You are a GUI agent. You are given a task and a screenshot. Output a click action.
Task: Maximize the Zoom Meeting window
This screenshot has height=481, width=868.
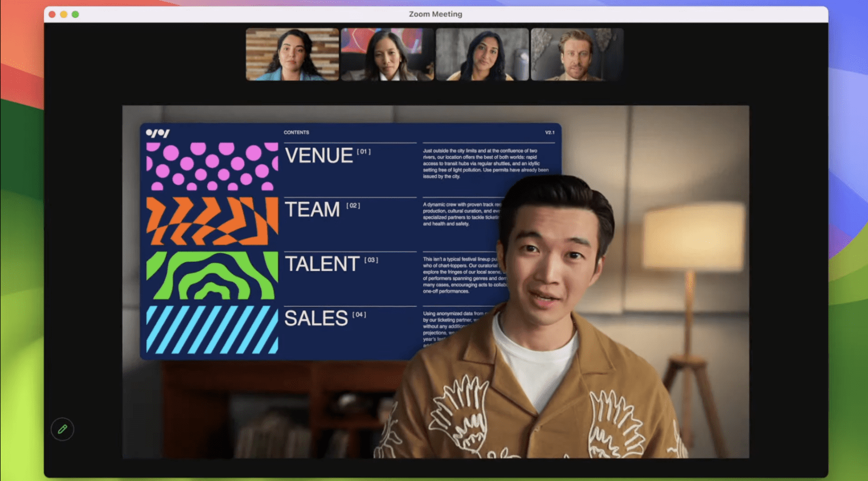75,14
